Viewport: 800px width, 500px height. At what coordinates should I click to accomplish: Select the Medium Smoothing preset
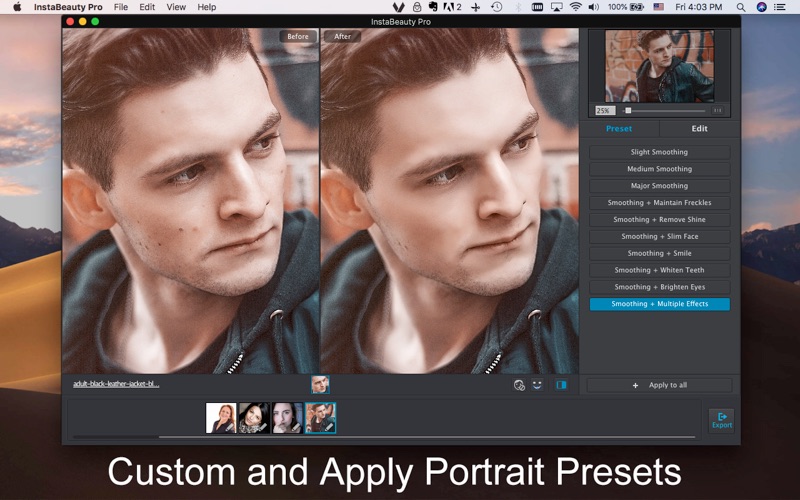pyautogui.click(x=659, y=169)
